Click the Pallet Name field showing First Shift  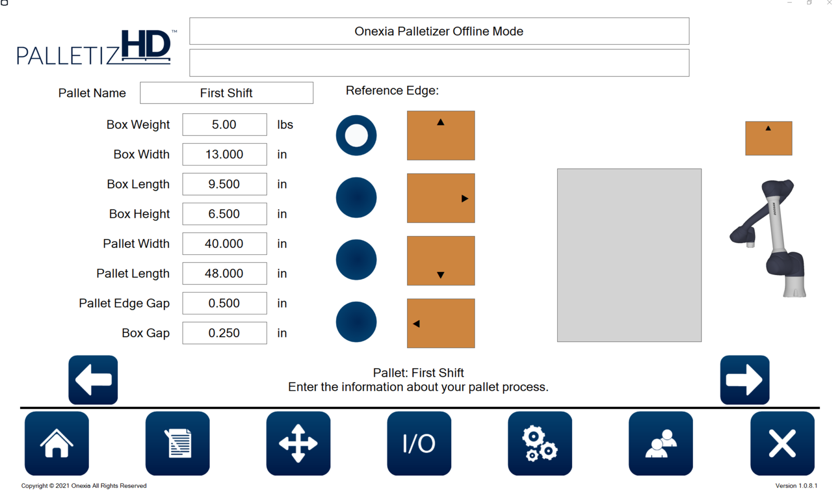pos(226,93)
